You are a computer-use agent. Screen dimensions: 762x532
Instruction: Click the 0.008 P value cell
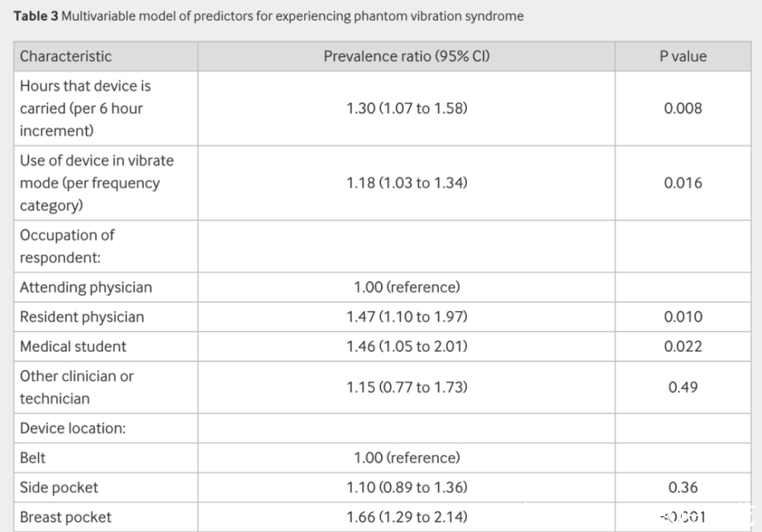(683, 108)
